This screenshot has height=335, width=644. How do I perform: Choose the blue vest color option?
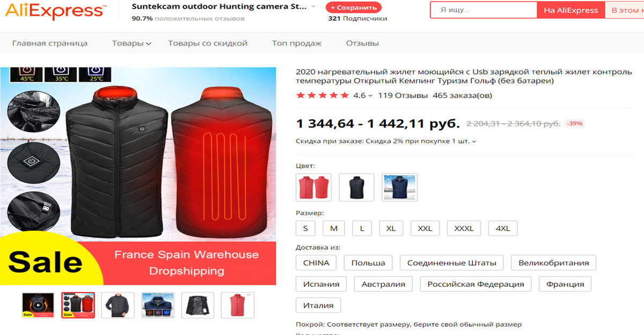[x=400, y=188]
